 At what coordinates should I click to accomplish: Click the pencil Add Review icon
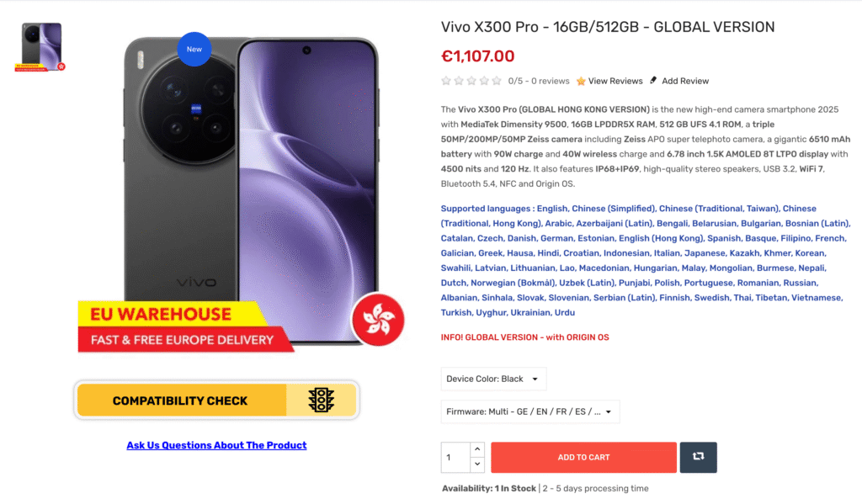(653, 80)
